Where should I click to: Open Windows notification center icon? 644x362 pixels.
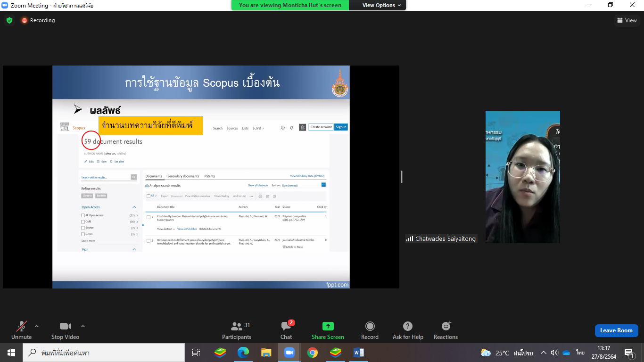coord(629,353)
